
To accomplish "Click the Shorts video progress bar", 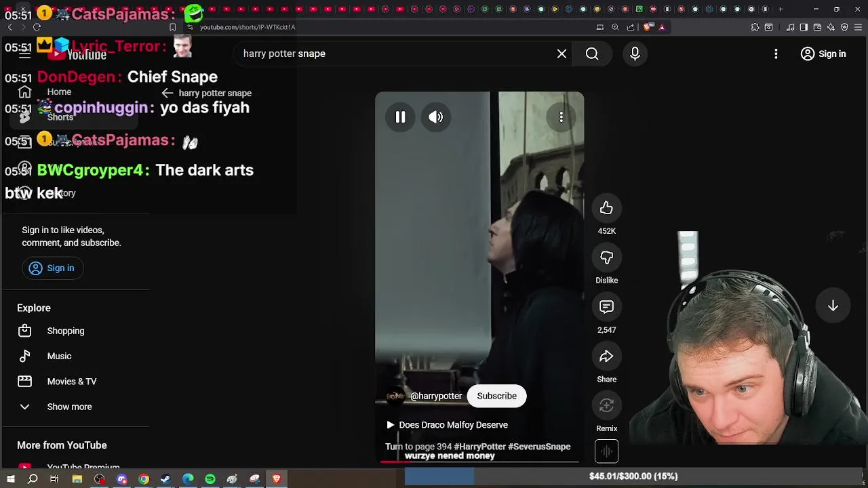I will pyautogui.click(x=479, y=462).
